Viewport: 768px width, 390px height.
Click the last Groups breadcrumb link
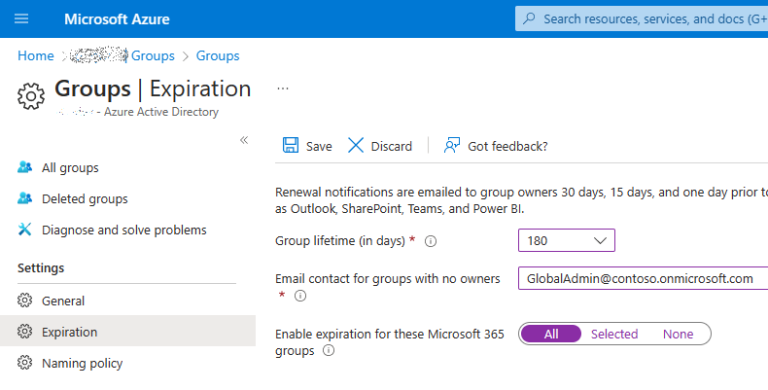(217, 56)
